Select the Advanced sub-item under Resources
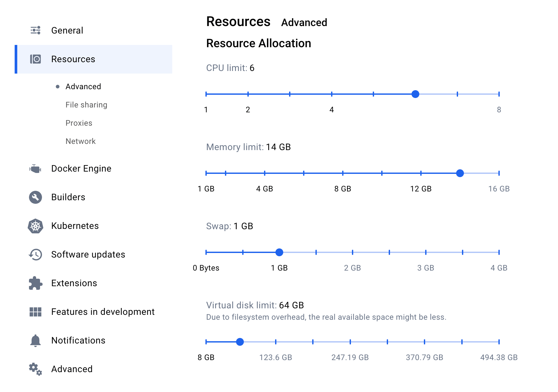Screen dimensions: 558x392 [83, 87]
